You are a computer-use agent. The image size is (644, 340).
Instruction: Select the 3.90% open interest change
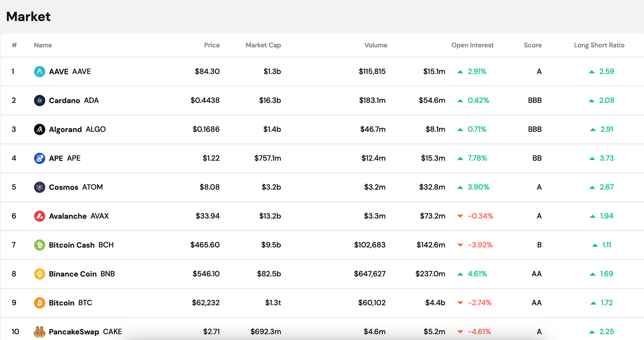point(478,187)
